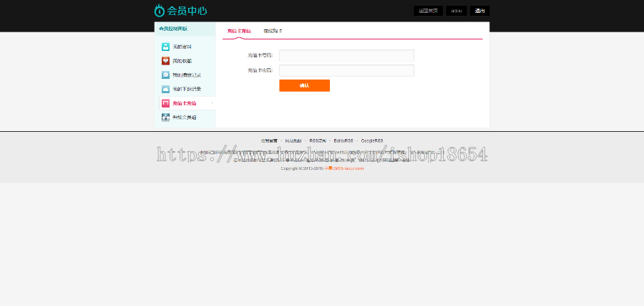Image resolution: width=644 pixels, height=306 pixels.
Task: Expand arrow on 充值卡充值 sidebar row
Action: (x=213, y=102)
